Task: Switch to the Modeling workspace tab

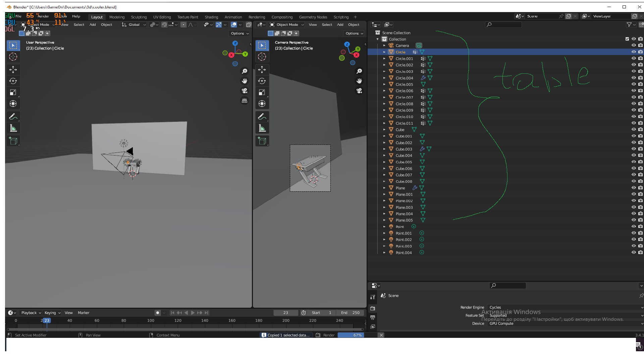Action: click(x=117, y=17)
